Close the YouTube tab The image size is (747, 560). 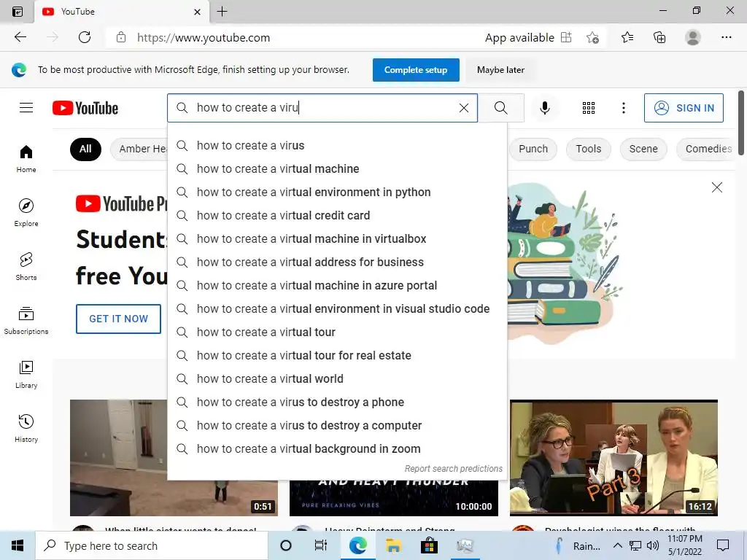point(197,12)
